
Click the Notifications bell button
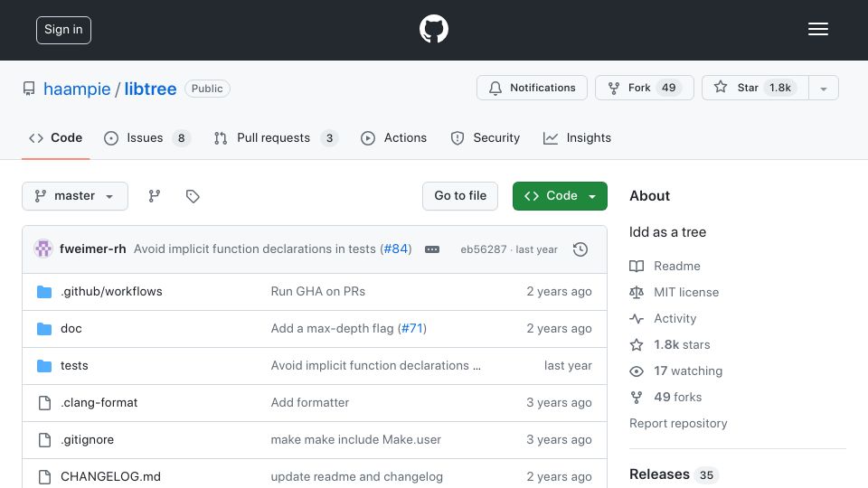(x=532, y=88)
